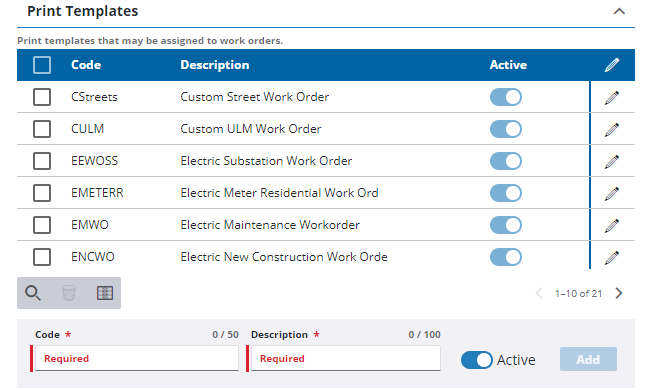
Task: Click the trash delete icon
Action: (x=69, y=293)
